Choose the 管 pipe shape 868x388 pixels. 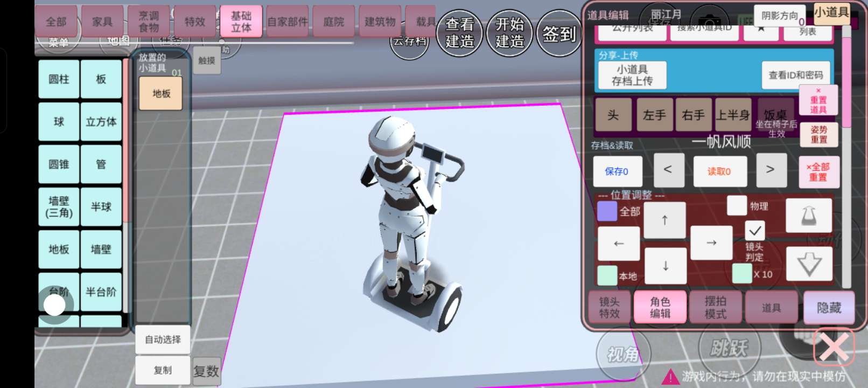point(101,164)
